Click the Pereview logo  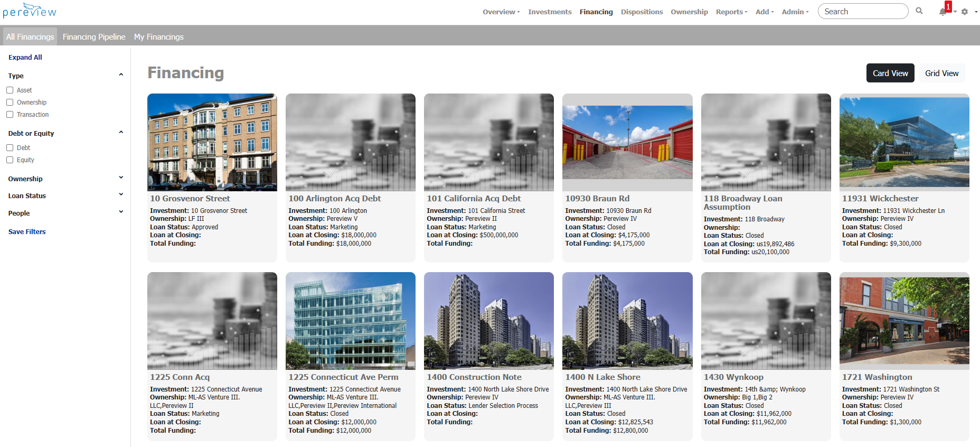click(x=30, y=11)
